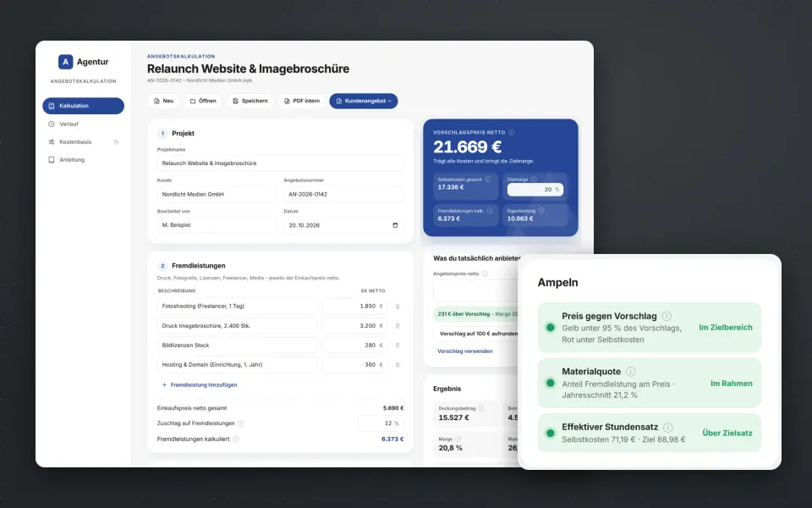Select Kalkulation in the sidebar
The width and height of the screenshot is (812, 508).
click(x=84, y=106)
